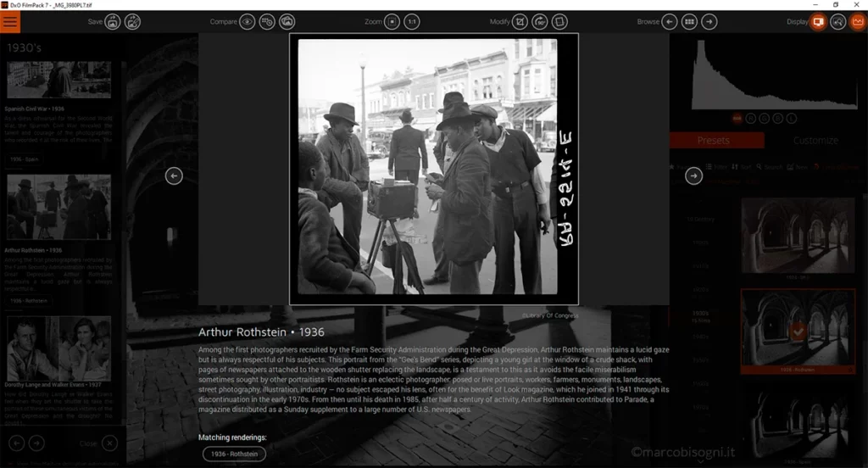Switch to the Presets tab
This screenshot has height=468, width=868.
click(x=717, y=141)
